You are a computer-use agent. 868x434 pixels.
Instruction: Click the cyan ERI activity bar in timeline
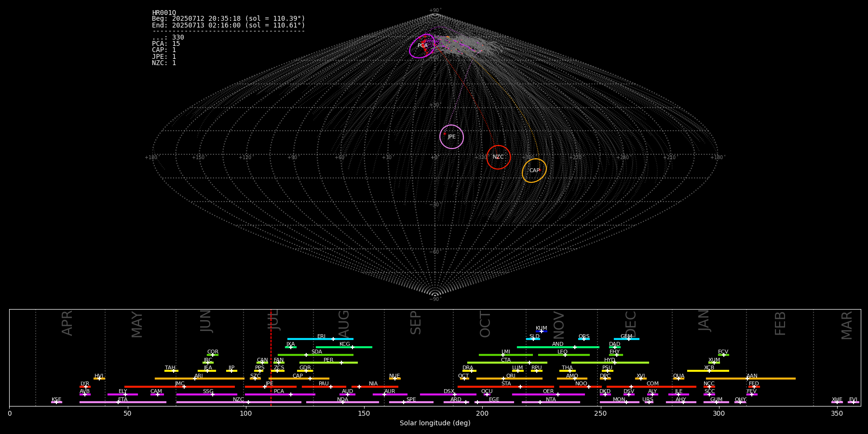click(x=320, y=339)
